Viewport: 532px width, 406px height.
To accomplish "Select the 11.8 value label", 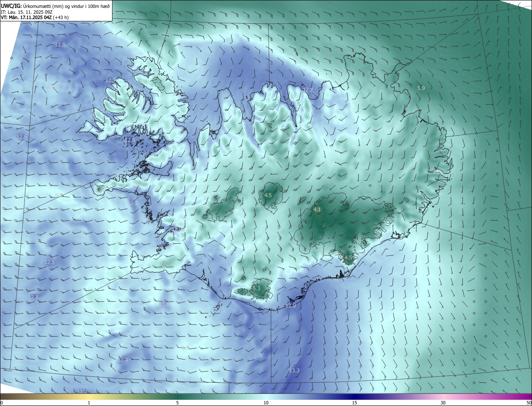I will coord(165,304).
